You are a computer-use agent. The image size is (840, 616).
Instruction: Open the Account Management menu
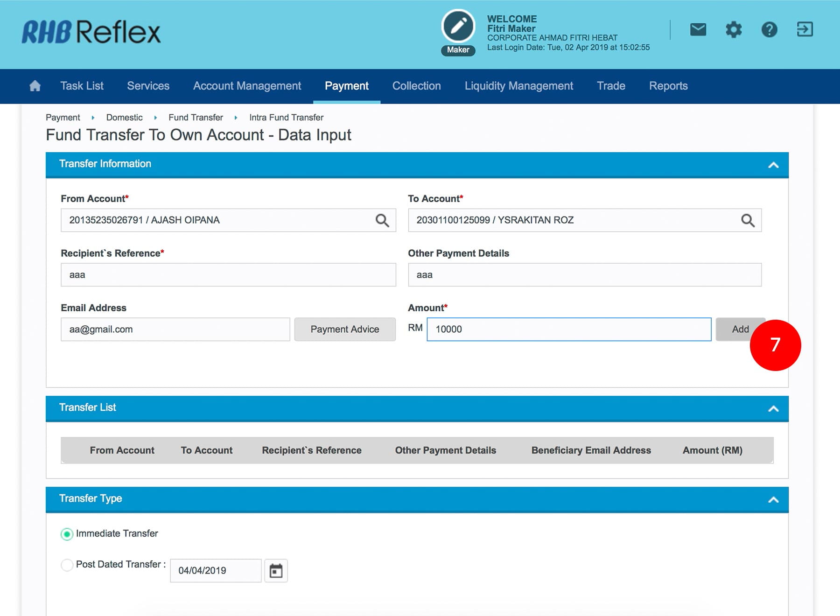pyautogui.click(x=247, y=86)
